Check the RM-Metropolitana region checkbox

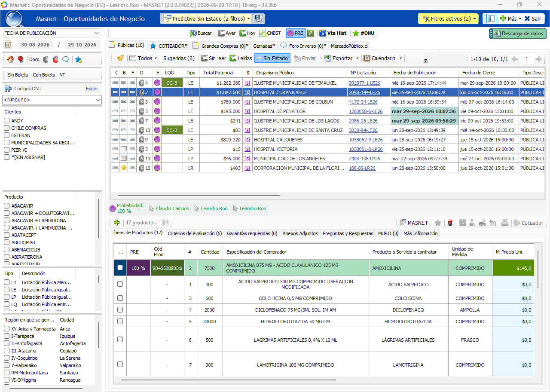7,373
